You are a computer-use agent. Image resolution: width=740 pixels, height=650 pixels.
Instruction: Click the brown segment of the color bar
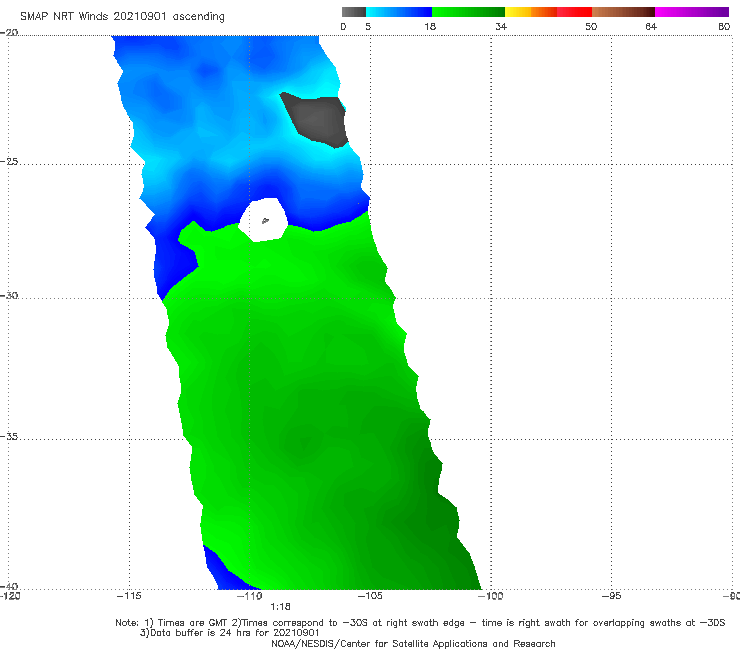click(x=623, y=12)
